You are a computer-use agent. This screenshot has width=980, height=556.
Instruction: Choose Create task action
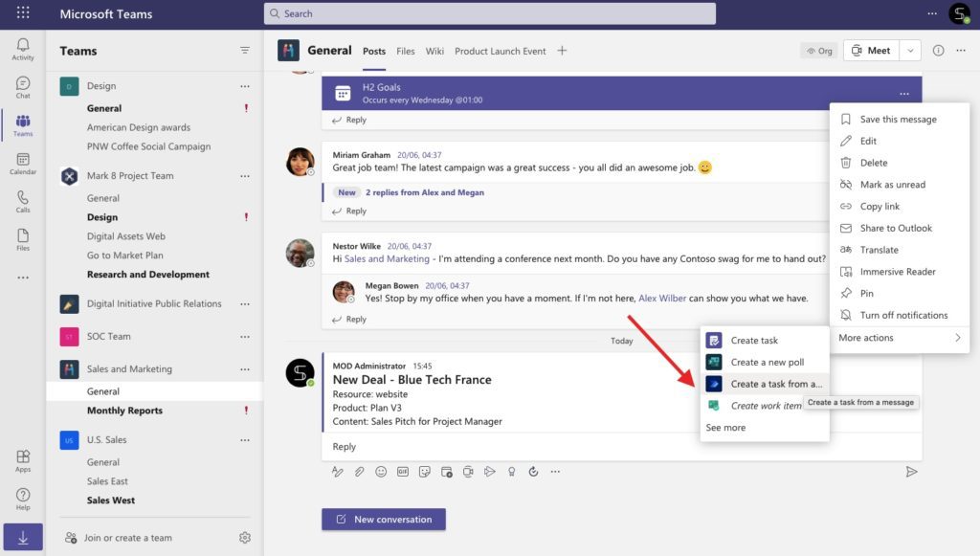coord(765,341)
